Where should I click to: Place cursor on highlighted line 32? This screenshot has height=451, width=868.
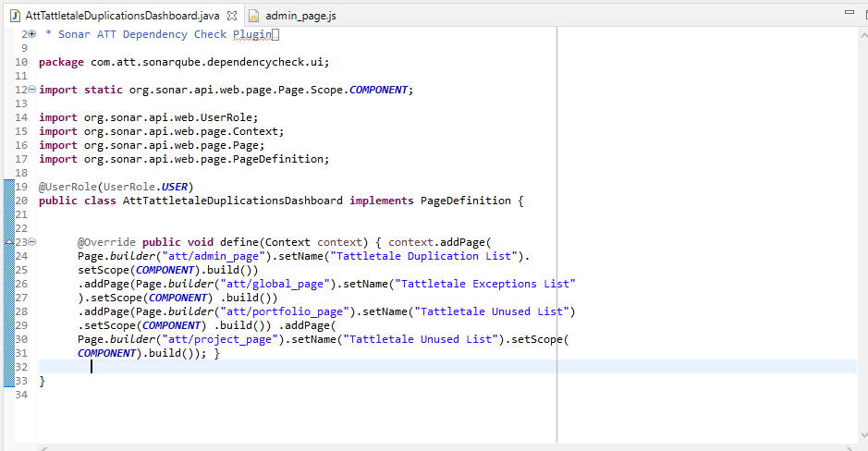(447, 366)
